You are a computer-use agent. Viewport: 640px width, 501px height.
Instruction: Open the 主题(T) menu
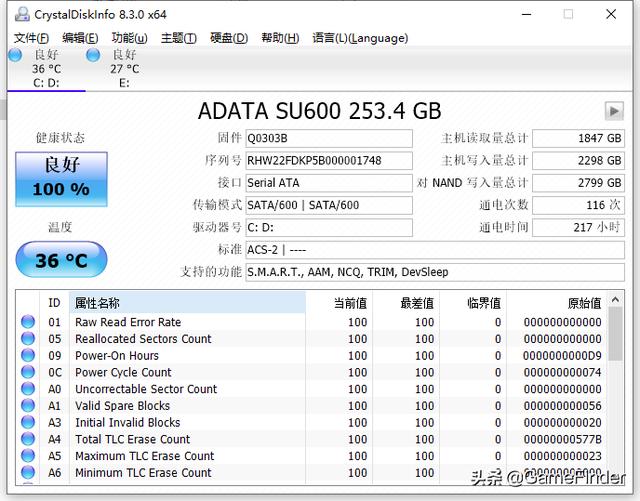tap(178, 38)
